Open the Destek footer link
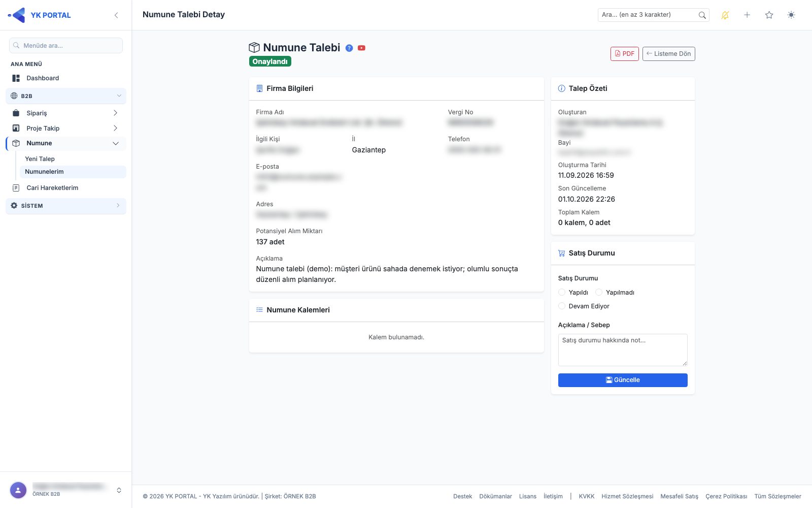Image resolution: width=812 pixels, height=508 pixels. (462, 496)
